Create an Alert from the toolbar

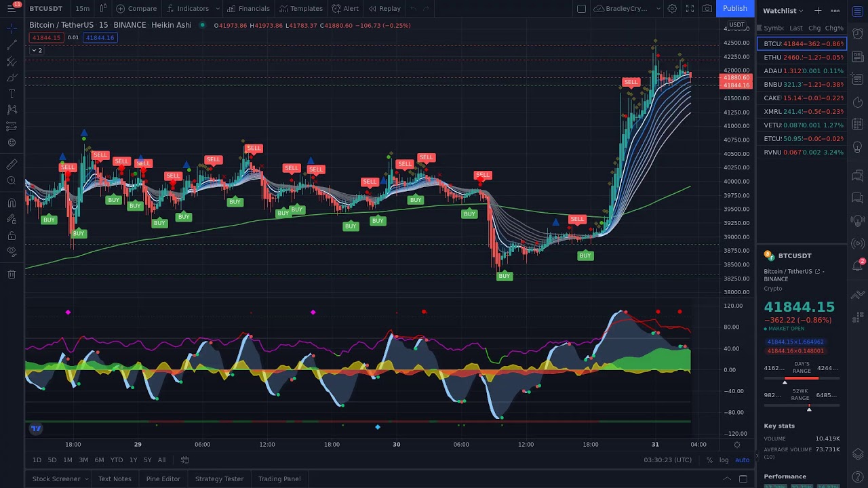pyautogui.click(x=345, y=8)
